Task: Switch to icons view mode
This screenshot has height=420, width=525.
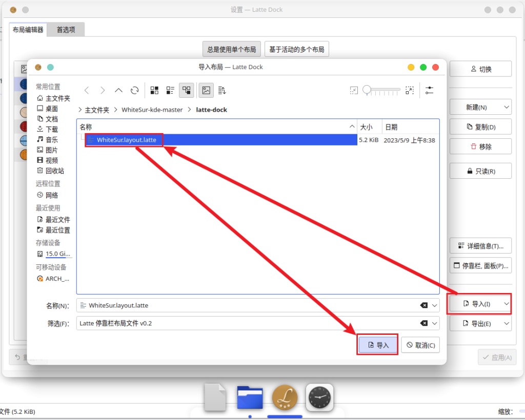Action: coord(154,90)
